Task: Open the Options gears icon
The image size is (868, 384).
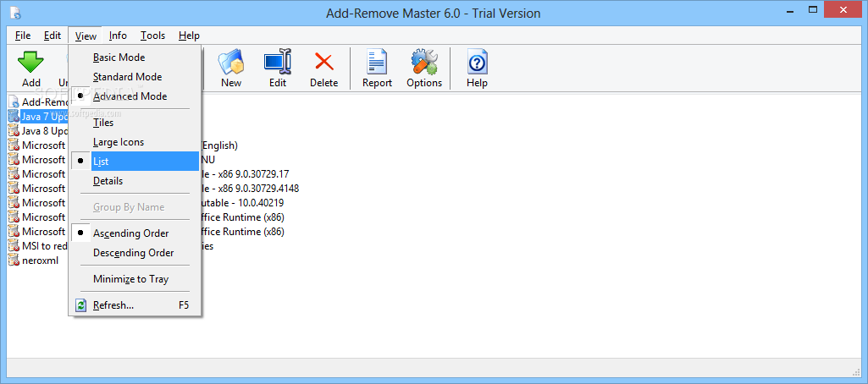Action: [424, 62]
